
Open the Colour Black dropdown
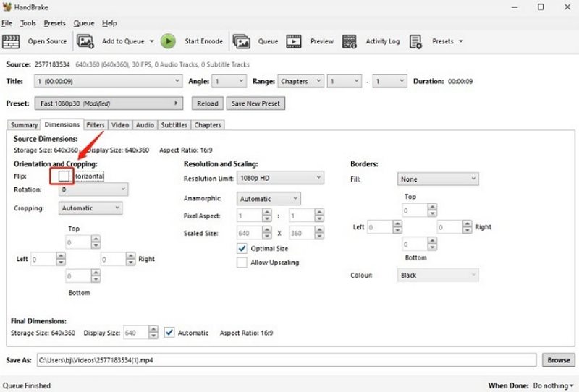click(x=438, y=276)
